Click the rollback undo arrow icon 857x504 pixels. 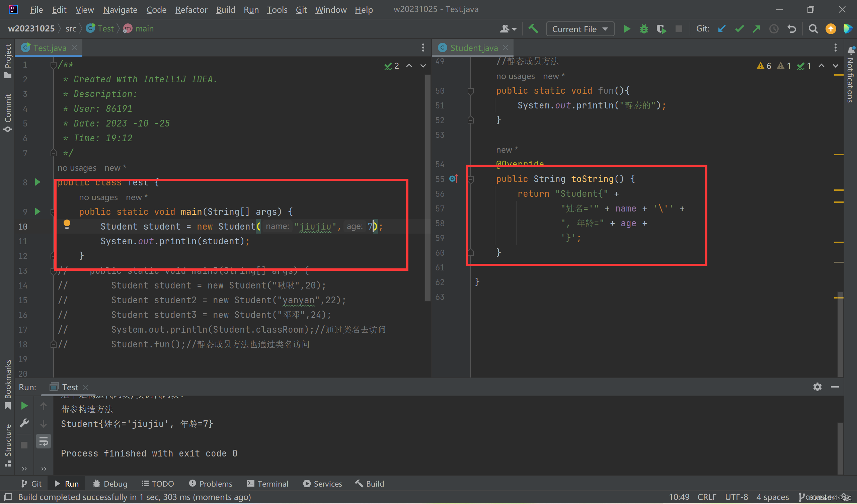pos(791,29)
